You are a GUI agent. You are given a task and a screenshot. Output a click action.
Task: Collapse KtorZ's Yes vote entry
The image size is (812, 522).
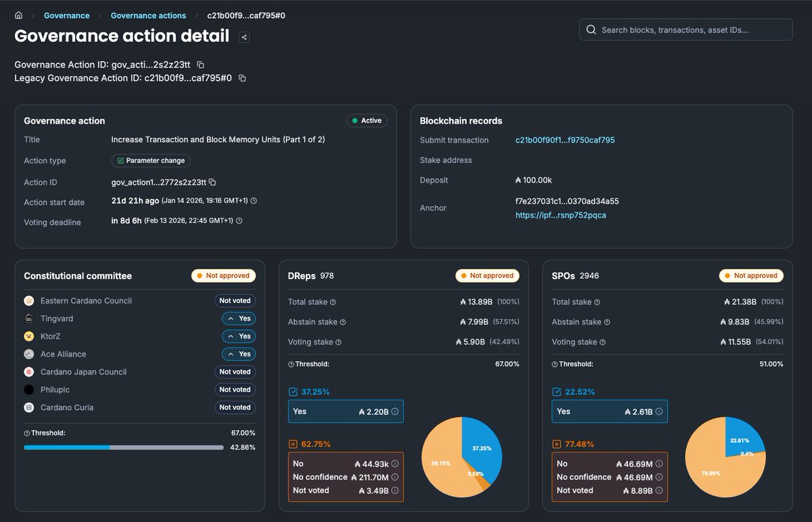238,336
